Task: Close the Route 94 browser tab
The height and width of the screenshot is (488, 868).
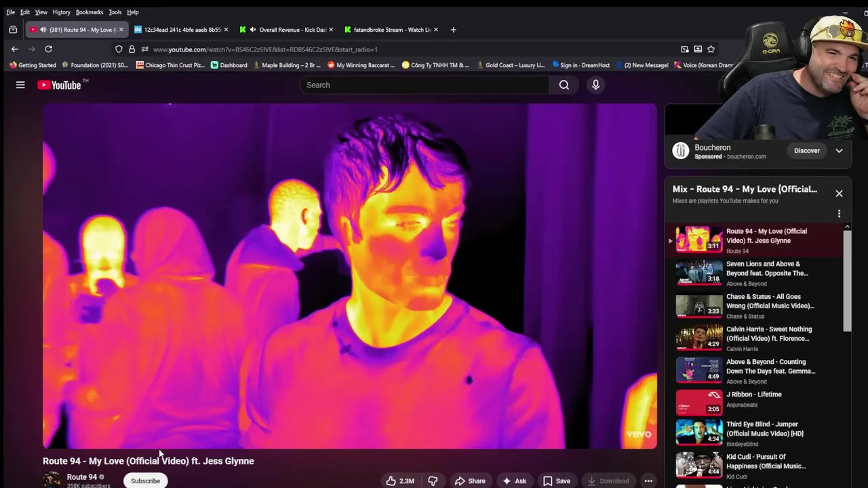Action: (121, 30)
